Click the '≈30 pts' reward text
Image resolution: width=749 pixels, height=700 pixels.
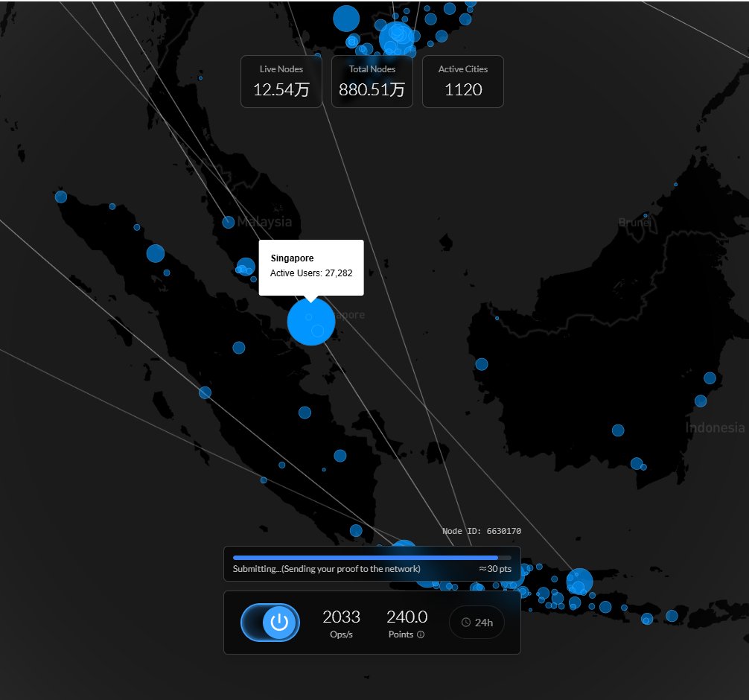click(495, 569)
